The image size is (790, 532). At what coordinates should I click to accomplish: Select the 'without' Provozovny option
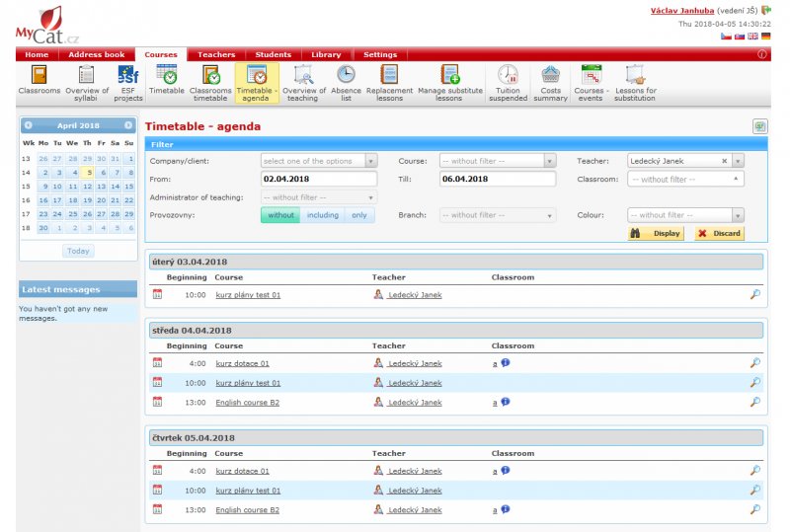click(280, 215)
